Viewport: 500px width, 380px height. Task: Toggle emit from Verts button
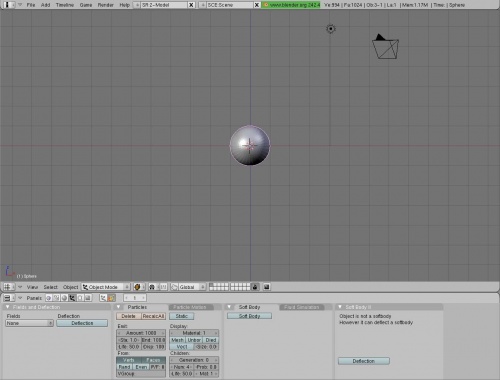pyautogui.click(x=128, y=360)
